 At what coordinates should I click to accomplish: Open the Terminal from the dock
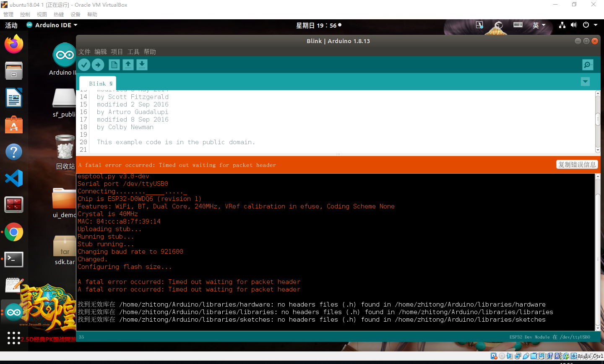point(14,259)
